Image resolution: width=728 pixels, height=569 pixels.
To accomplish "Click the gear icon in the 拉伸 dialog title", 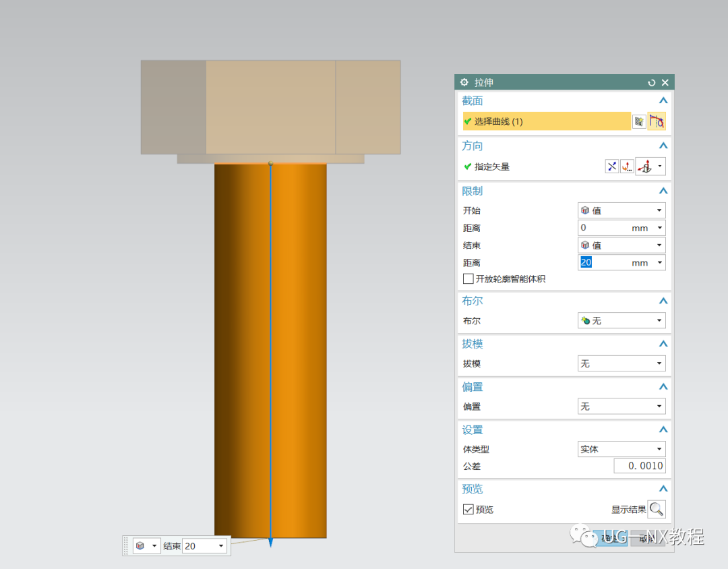I will click(x=464, y=82).
